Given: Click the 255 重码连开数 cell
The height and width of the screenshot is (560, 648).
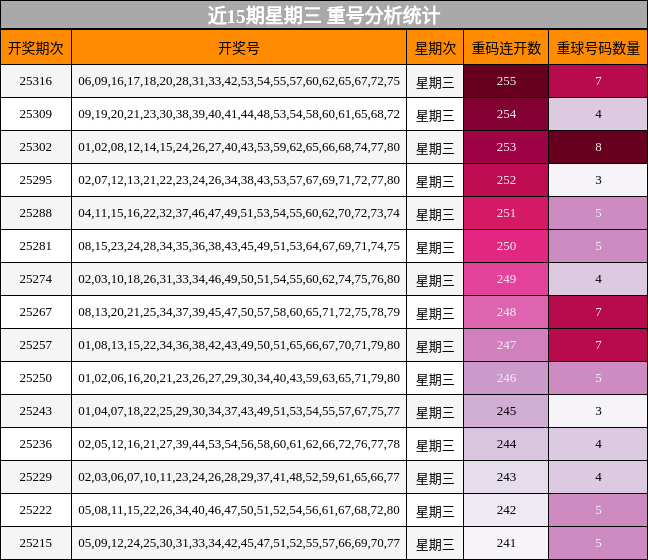Looking at the screenshot, I should pyautogui.click(x=506, y=81).
